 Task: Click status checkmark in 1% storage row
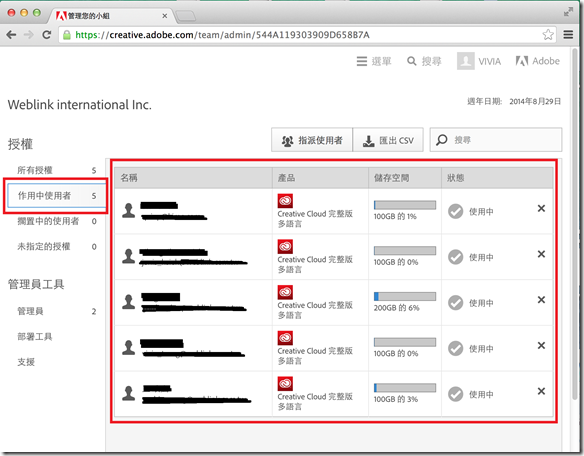coord(456,212)
